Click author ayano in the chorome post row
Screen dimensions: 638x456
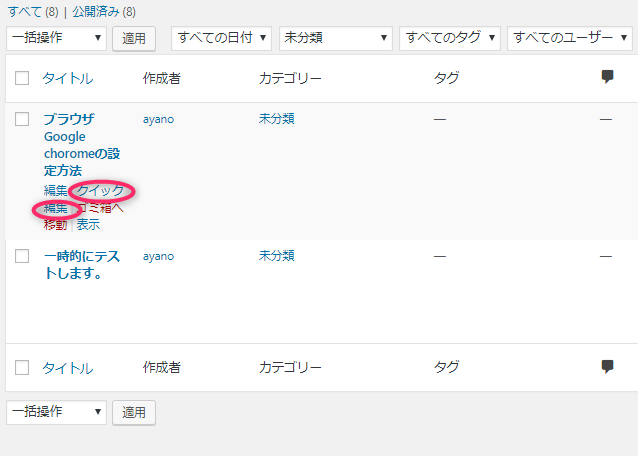coord(158,120)
